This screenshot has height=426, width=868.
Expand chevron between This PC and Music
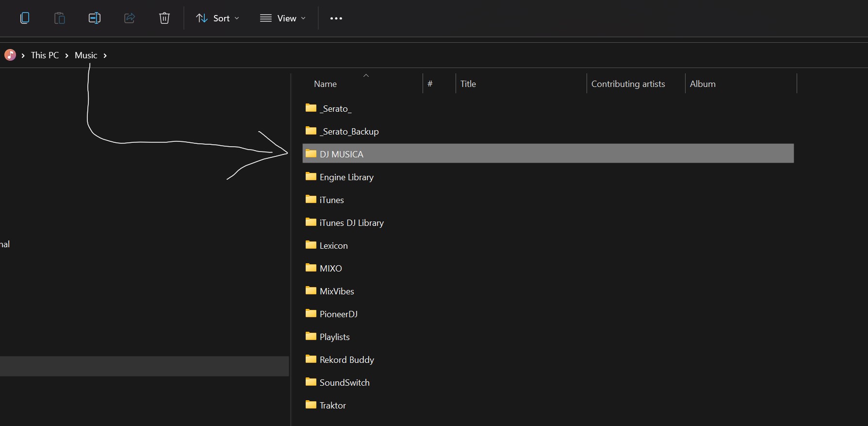pos(66,56)
